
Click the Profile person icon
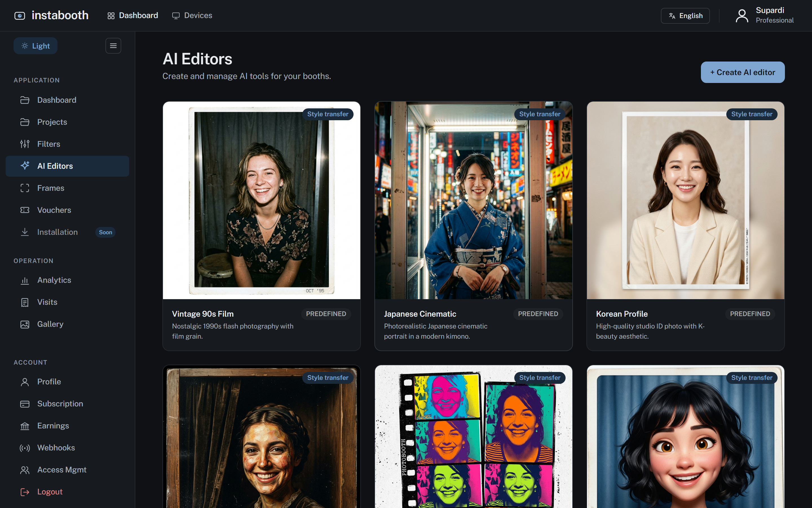click(25, 382)
